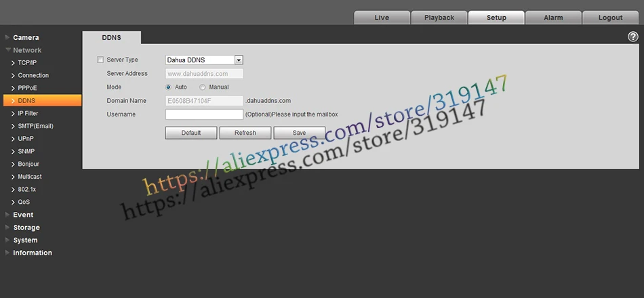The width and height of the screenshot is (644, 298).
Task: Enable the Server Type checkbox
Action: (100, 60)
